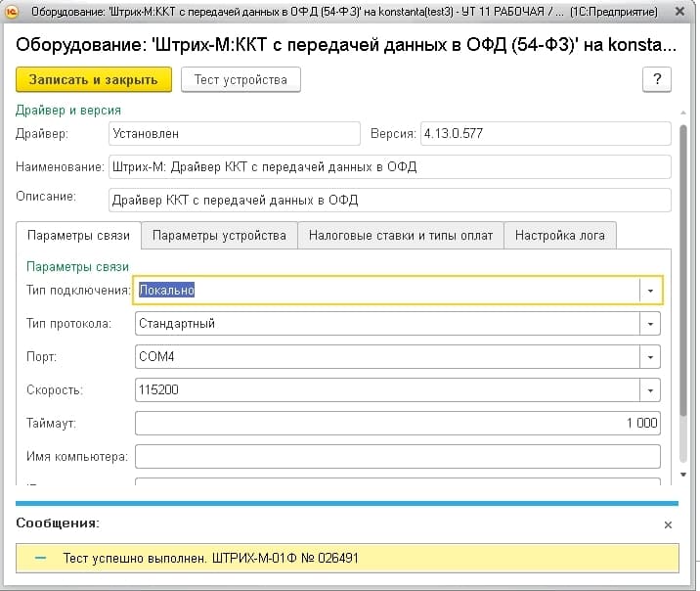Open help with the question mark button
The width and height of the screenshot is (700, 591).
click(x=657, y=79)
